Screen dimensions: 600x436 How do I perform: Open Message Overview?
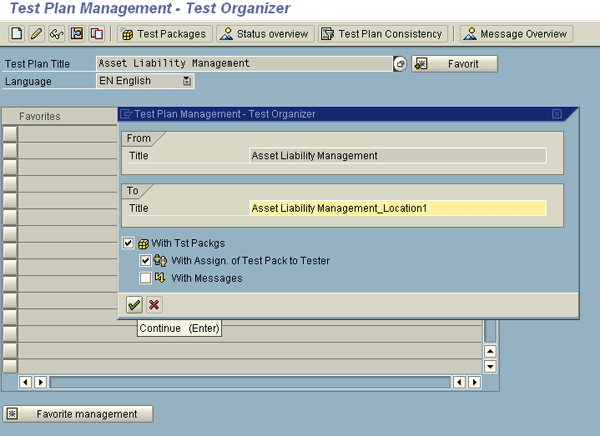516,34
